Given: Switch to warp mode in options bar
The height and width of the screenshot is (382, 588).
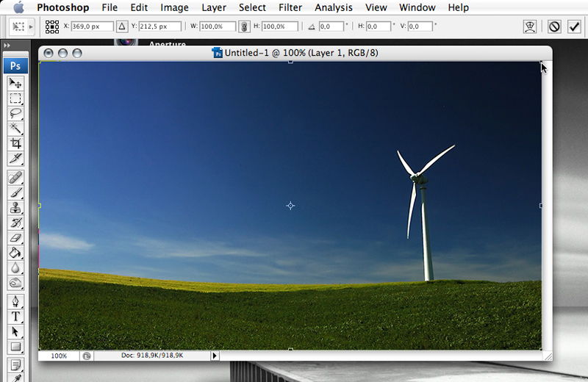Looking at the screenshot, I should pyautogui.click(x=528, y=26).
